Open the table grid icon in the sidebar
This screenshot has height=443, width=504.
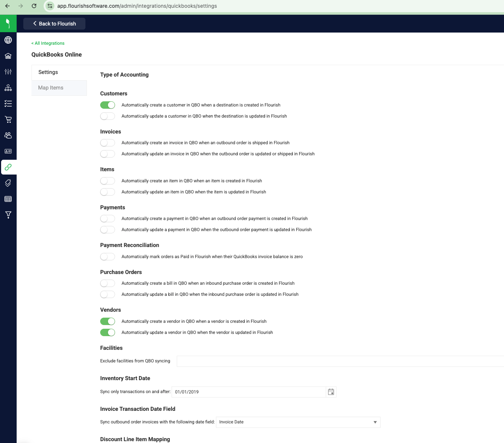8,199
